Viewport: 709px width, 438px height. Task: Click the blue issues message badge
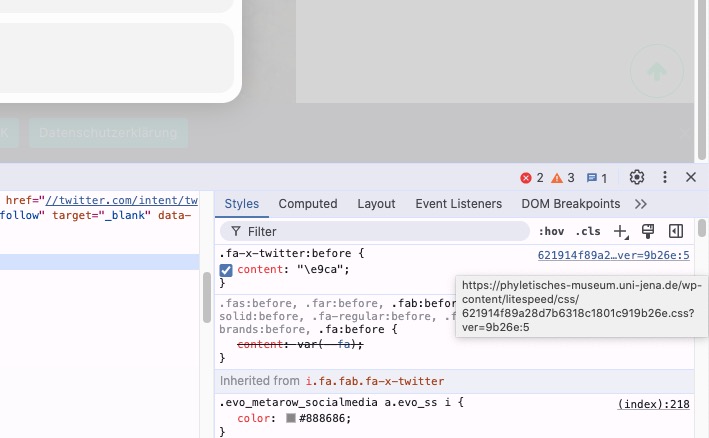596,178
